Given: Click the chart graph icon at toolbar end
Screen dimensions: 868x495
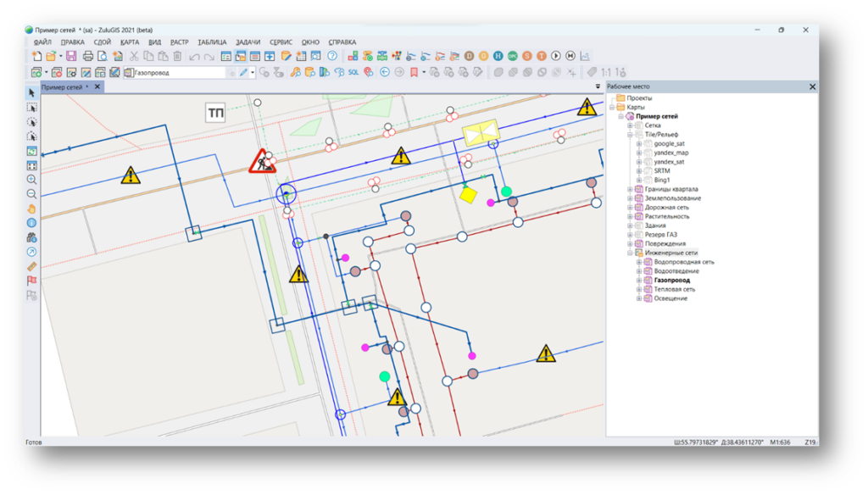Looking at the screenshot, I should 585,56.
